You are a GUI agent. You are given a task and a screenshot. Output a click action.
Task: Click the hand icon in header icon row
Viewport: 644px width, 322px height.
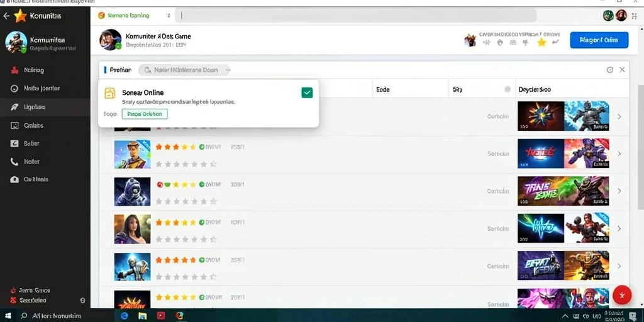500,42
